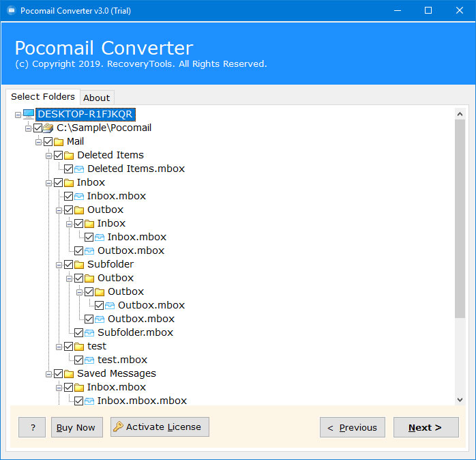476x460 pixels.
Task: Select the C:\Sample\Pocomail path label
Action: pyautogui.click(x=104, y=128)
